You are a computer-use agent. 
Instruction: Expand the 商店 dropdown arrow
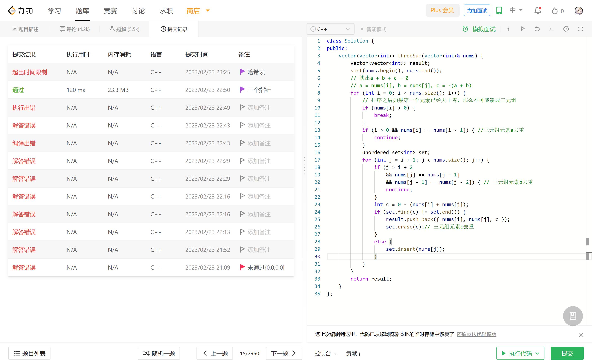click(207, 11)
